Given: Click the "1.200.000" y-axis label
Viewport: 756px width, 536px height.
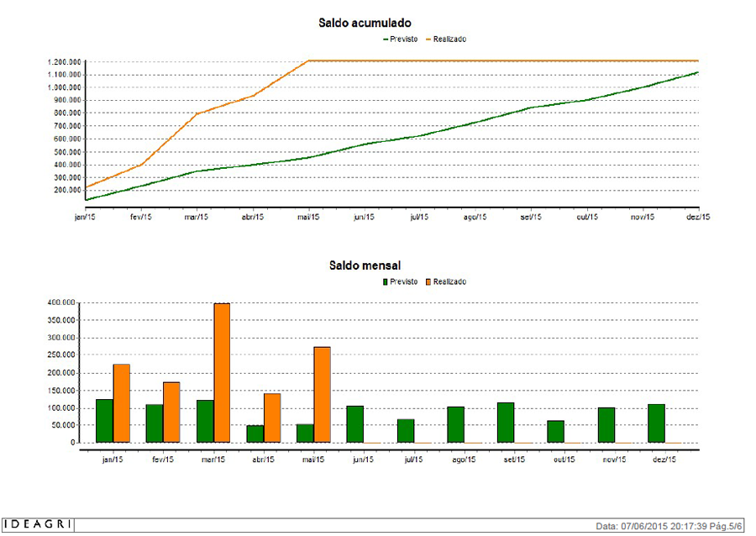Looking at the screenshot, I should (64, 62).
